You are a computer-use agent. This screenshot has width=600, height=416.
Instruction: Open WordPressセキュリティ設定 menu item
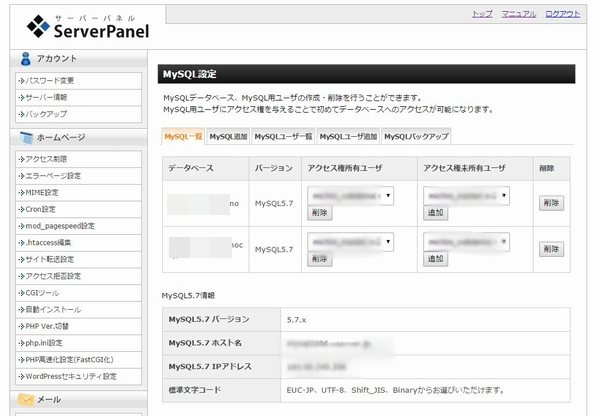click(x=78, y=377)
